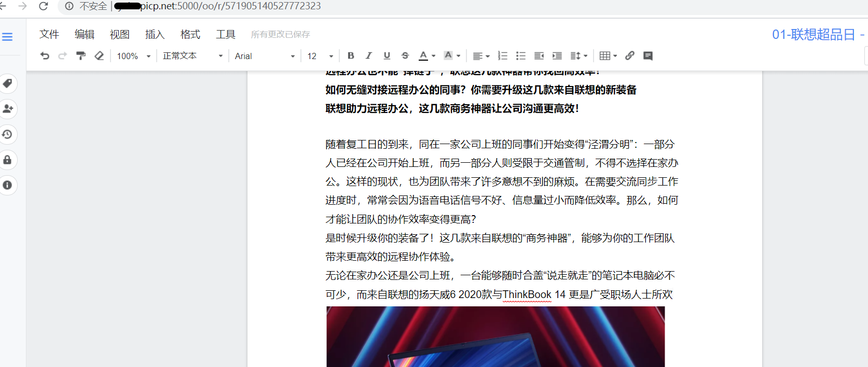Click the document title 01-联想超品日
Screen dimensions: 868x367
click(814, 35)
